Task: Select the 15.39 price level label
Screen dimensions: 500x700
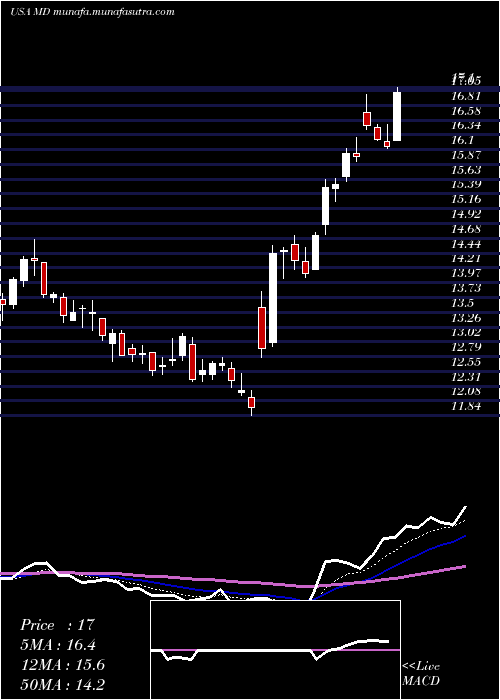Action: click(466, 184)
